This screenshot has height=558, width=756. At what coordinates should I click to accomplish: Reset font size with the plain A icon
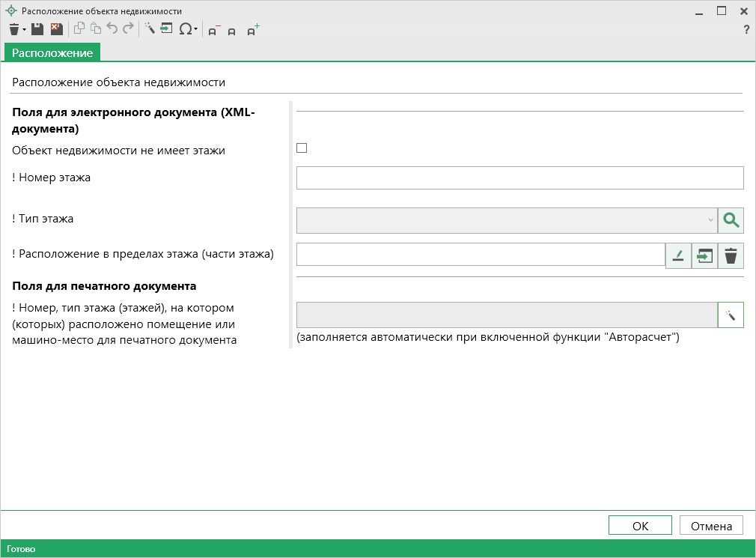tap(232, 31)
